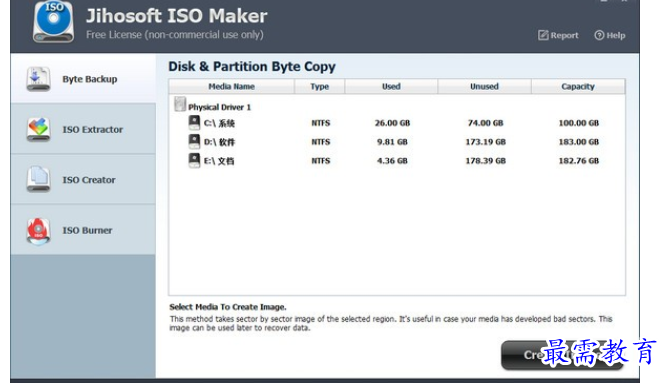Sort by the Media Name column header
The width and height of the screenshot is (665, 383).
tap(232, 87)
